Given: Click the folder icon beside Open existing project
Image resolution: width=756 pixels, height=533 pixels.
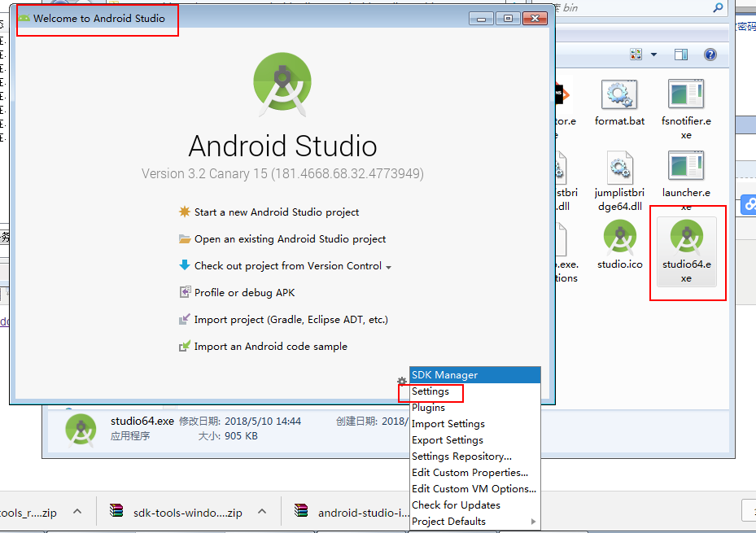Looking at the screenshot, I should [x=184, y=238].
